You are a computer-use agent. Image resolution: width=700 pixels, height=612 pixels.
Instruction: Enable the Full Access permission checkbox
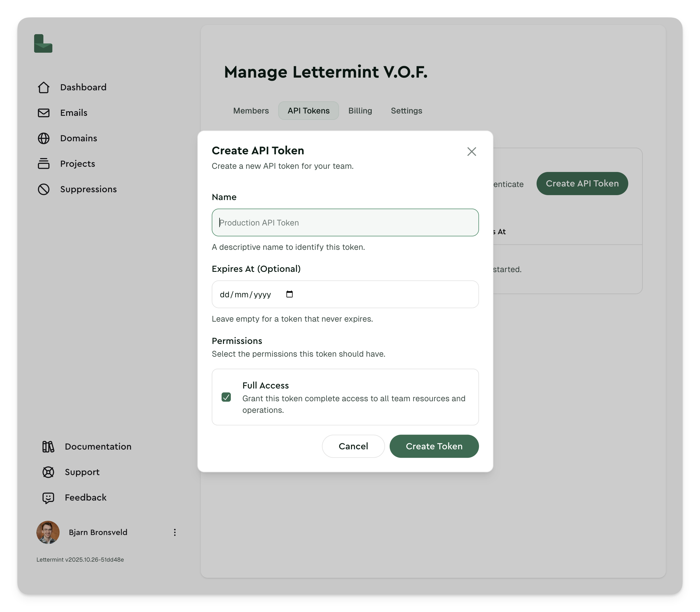pyautogui.click(x=226, y=397)
